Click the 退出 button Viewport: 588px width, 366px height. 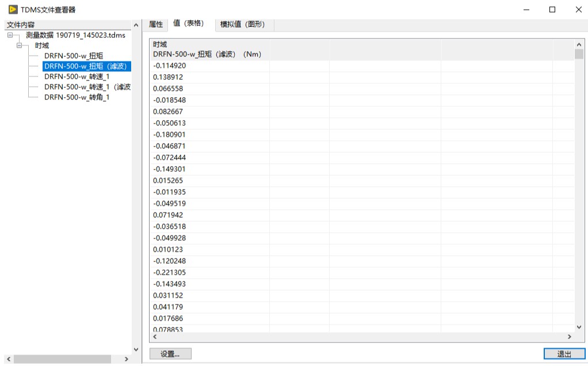click(x=563, y=354)
